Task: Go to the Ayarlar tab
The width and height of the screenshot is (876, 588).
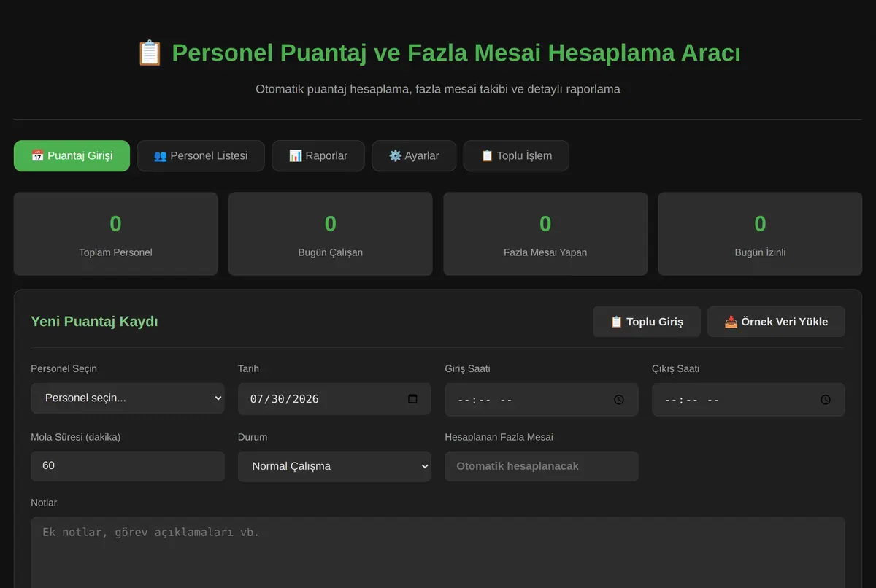Action: click(x=414, y=156)
